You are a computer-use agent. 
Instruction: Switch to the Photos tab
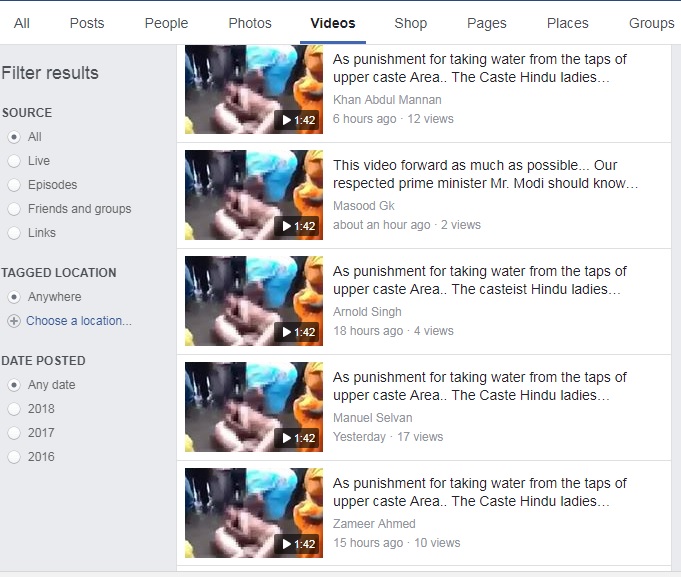pyautogui.click(x=250, y=23)
